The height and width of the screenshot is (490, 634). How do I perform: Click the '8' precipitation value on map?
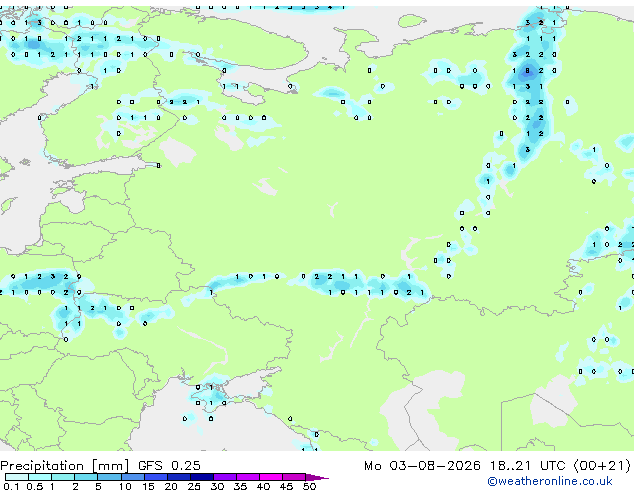click(527, 71)
